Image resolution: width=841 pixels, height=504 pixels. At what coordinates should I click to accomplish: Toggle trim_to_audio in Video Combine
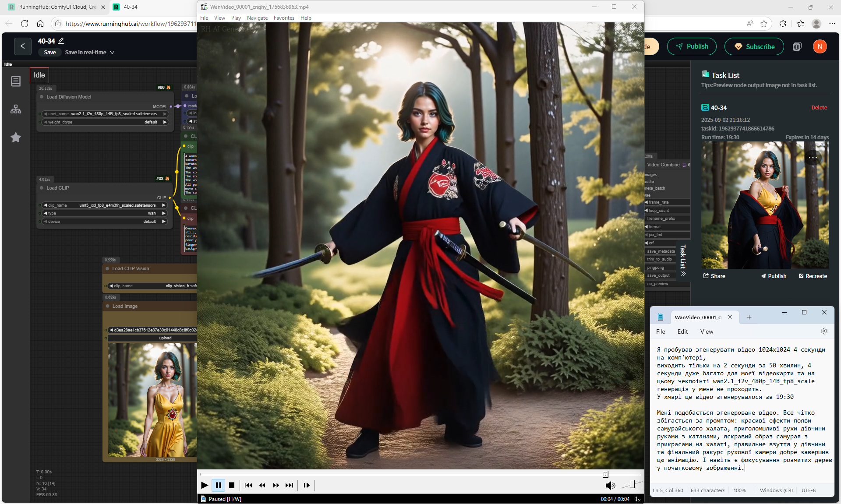(661, 259)
